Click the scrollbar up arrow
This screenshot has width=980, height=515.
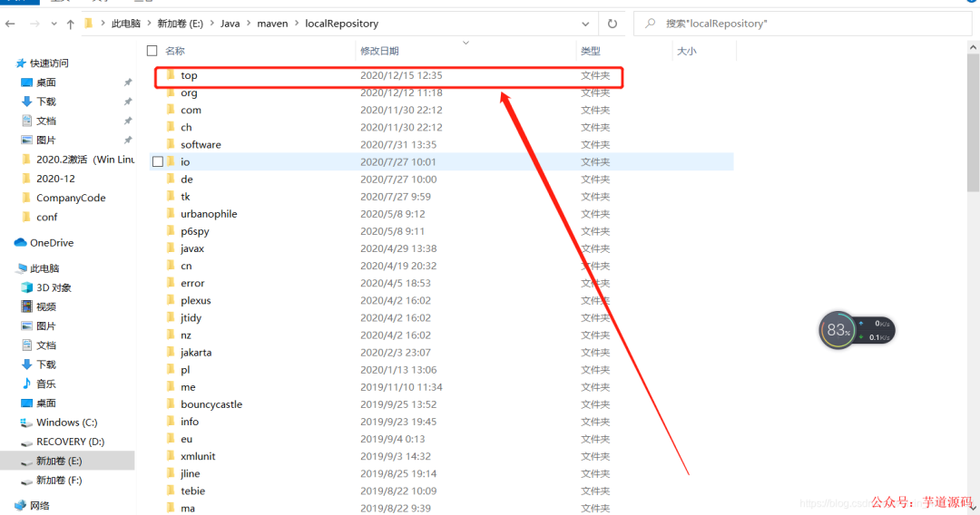tap(973, 47)
